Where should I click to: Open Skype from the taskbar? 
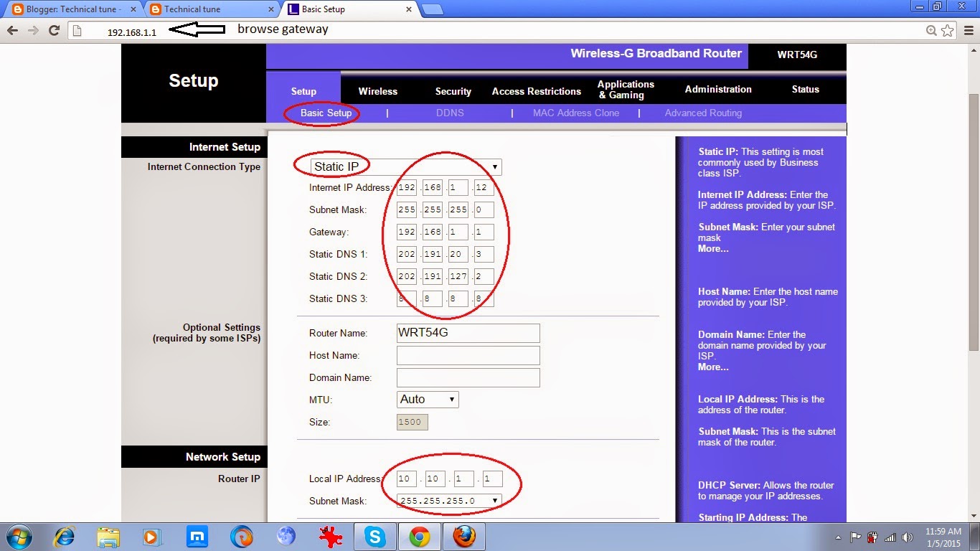click(x=374, y=537)
